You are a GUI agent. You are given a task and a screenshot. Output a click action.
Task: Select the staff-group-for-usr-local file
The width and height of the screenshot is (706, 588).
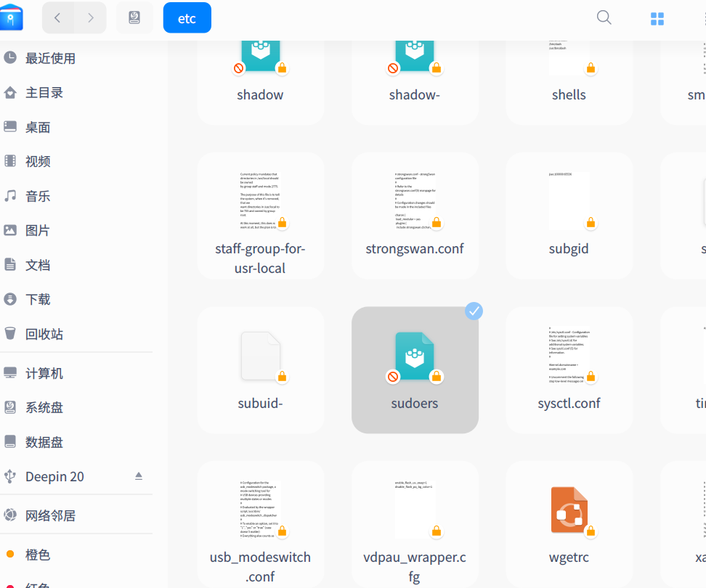(260, 216)
